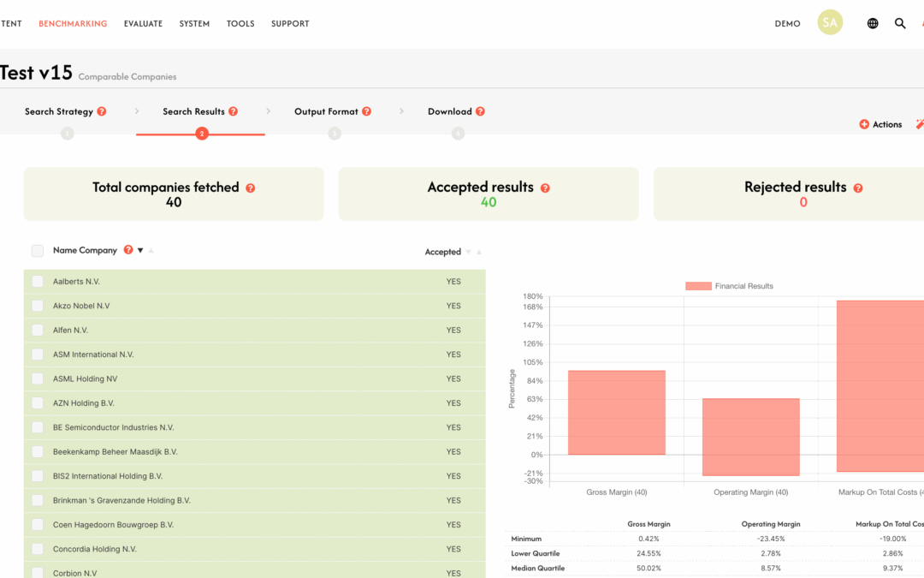This screenshot has width=924, height=578.
Task: Sort ascending by Name Company
Action: pos(151,251)
